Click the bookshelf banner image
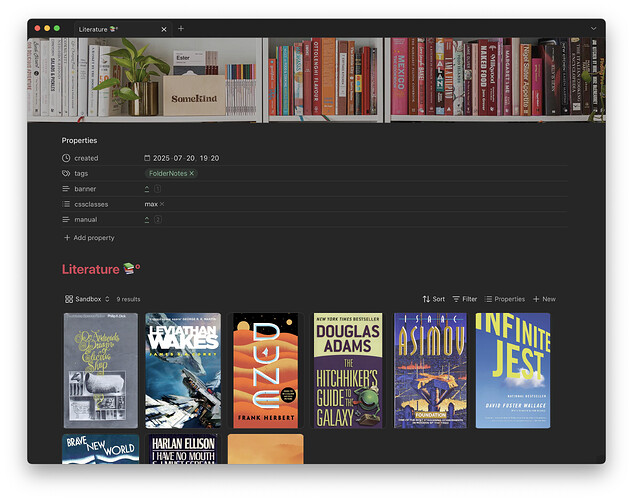The height and width of the screenshot is (500, 633). [316, 80]
